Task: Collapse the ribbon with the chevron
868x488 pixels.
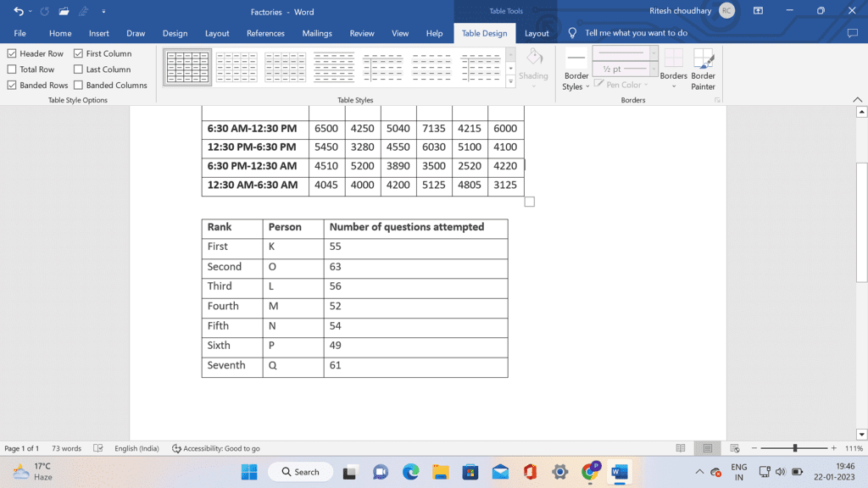Action: tap(858, 100)
